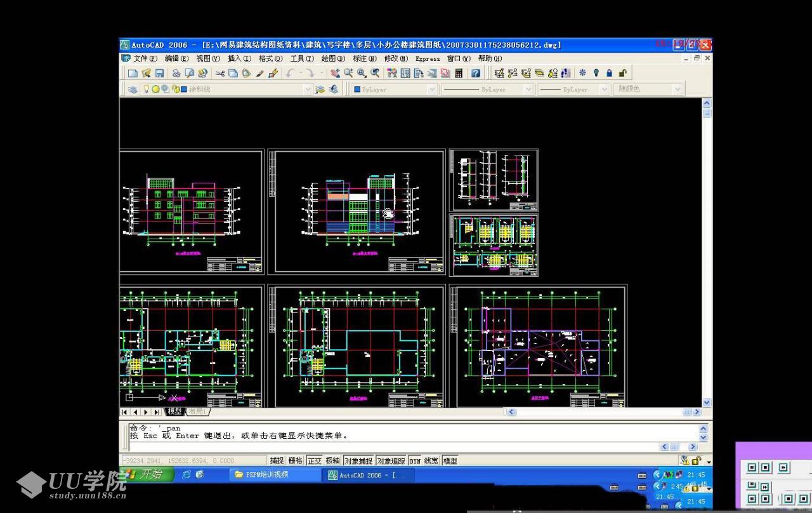Open the Tool Palettes icon
812x513 pixels.
pyautogui.click(x=419, y=74)
